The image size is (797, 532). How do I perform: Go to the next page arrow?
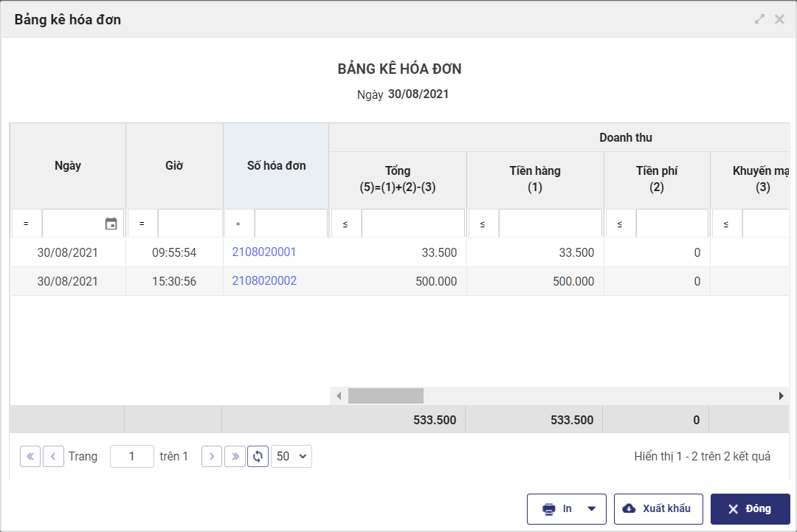[x=212, y=457]
